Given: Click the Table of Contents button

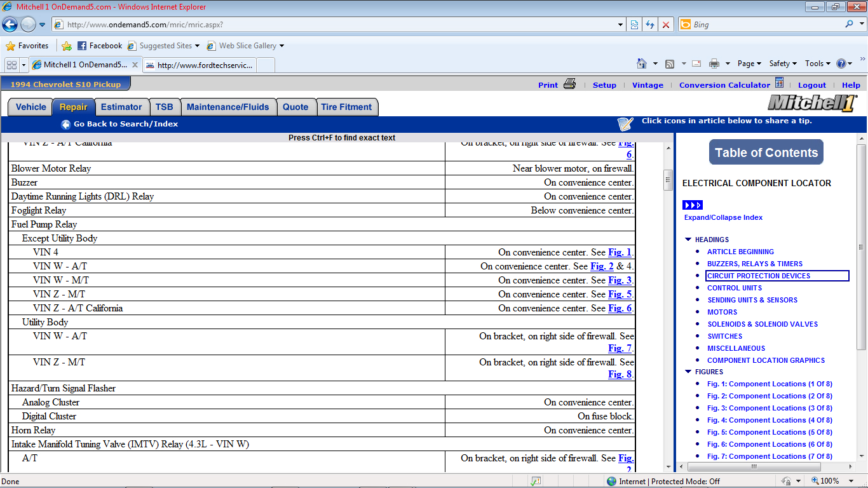Looking at the screenshot, I should [766, 152].
